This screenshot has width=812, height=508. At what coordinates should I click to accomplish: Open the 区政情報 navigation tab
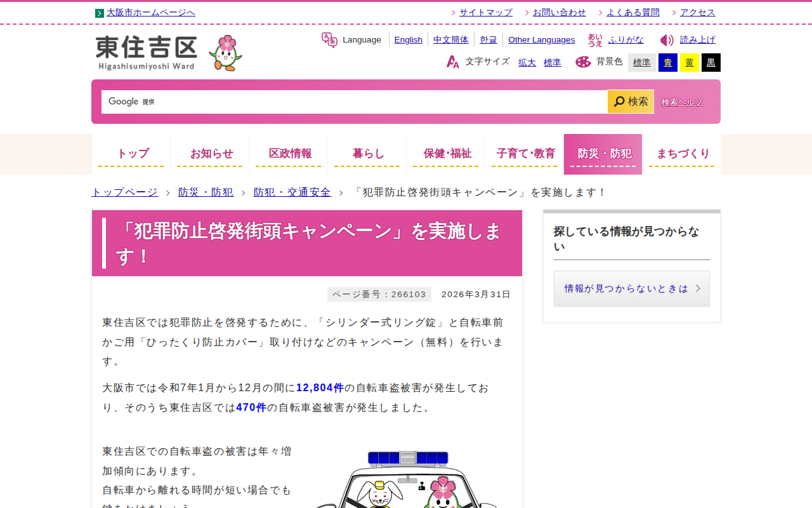tap(289, 154)
